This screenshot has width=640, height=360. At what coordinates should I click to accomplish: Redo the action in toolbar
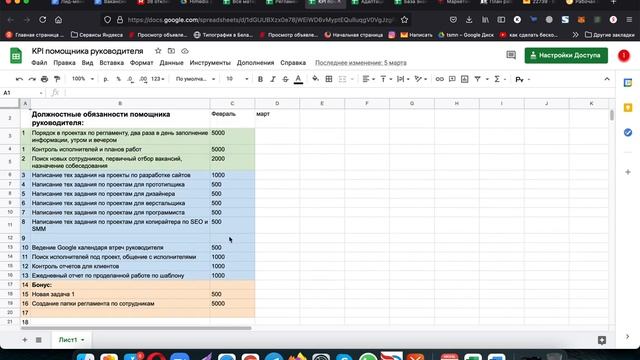[x=32, y=79]
